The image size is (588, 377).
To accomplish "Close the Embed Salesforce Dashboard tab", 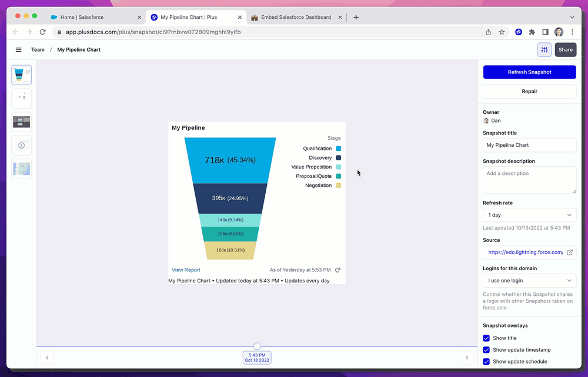I will point(340,17).
